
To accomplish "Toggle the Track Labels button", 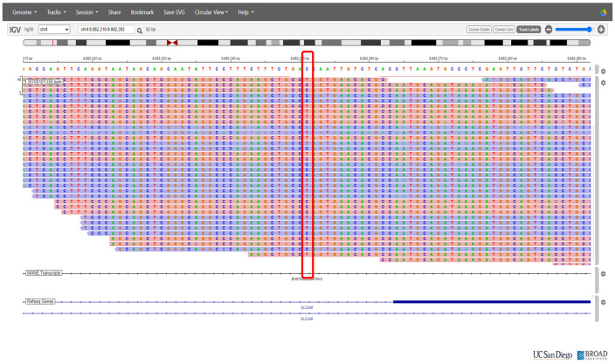I will coord(529,30).
